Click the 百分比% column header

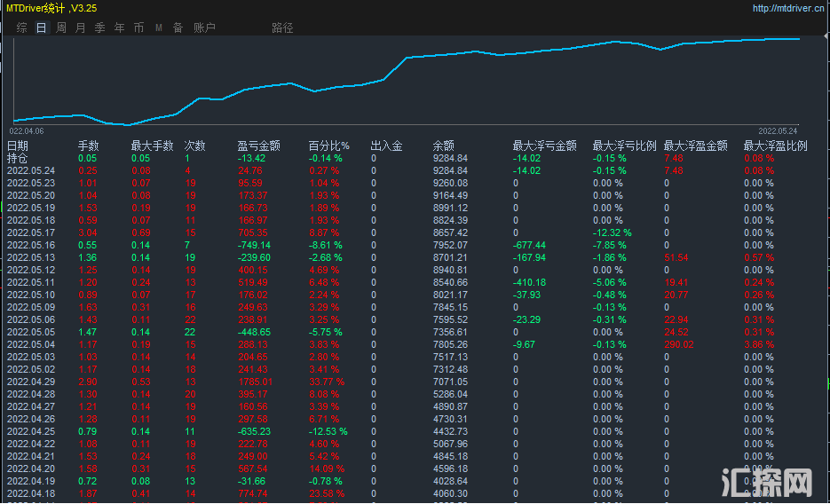328,146
